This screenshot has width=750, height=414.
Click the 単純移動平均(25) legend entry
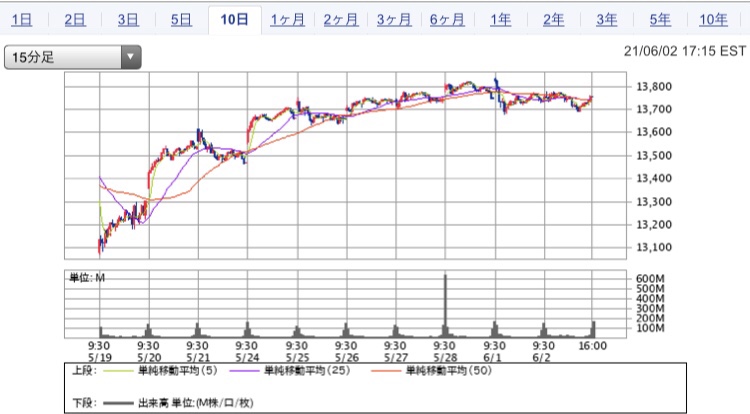307,370
